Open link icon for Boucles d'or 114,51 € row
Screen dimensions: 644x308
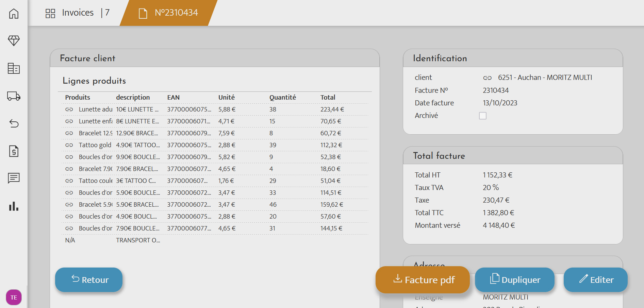tap(69, 193)
